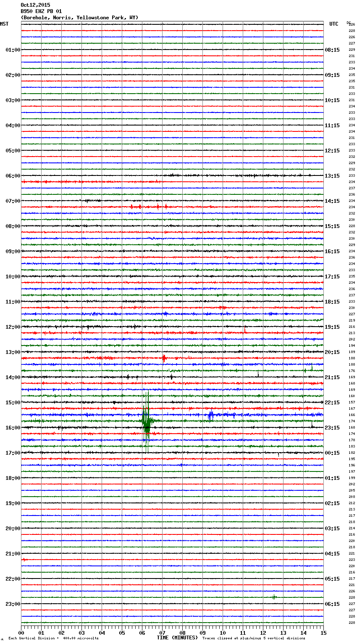
Task: Click the 10:00 MST time label
Action: click(13, 277)
